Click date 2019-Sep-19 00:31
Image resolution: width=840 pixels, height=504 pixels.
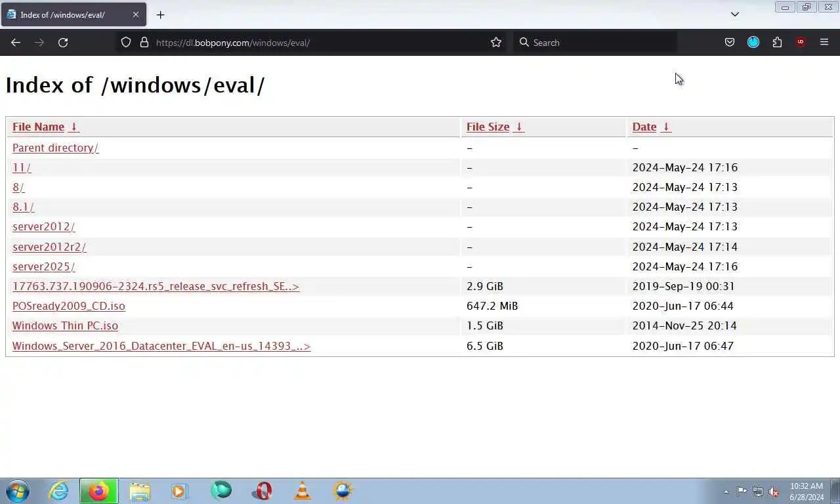(x=683, y=286)
